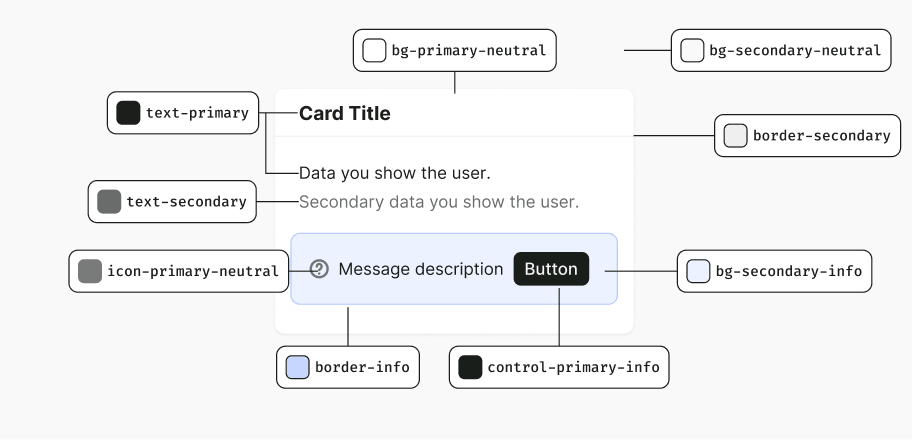The height and width of the screenshot is (440, 912).
Task: Select the text-primary color swatch
Action: (x=128, y=113)
